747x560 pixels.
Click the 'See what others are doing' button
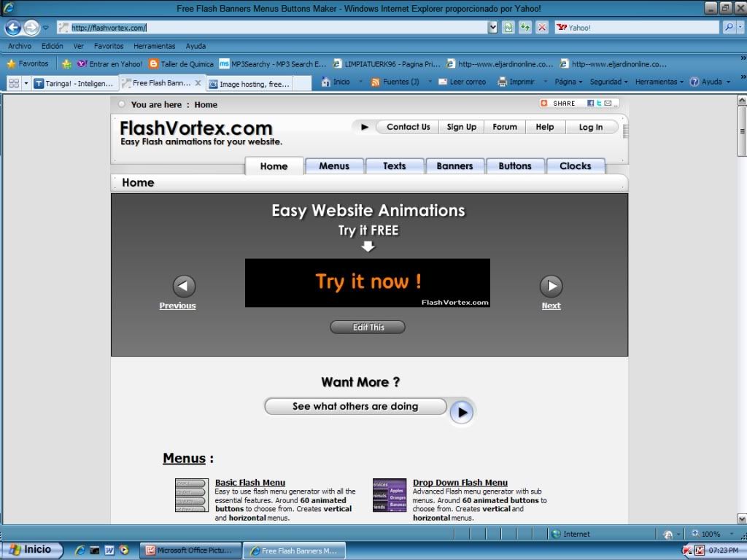tap(355, 407)
